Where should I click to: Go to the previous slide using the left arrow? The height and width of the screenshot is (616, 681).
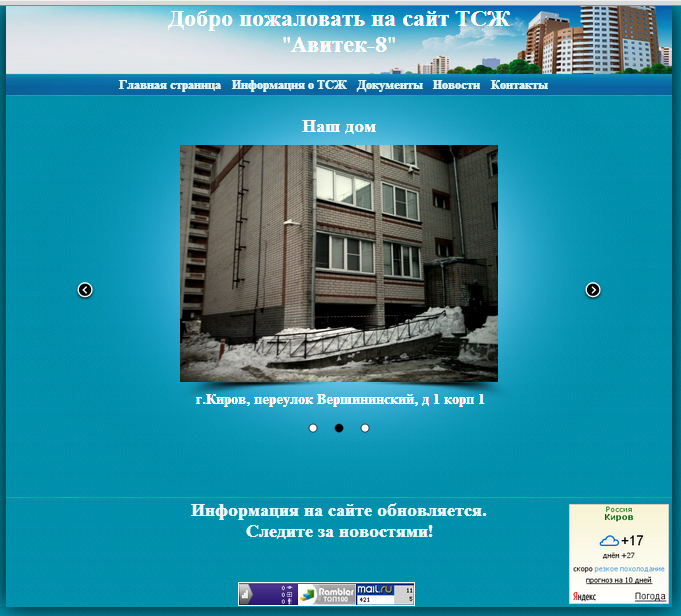coord(85,290)
